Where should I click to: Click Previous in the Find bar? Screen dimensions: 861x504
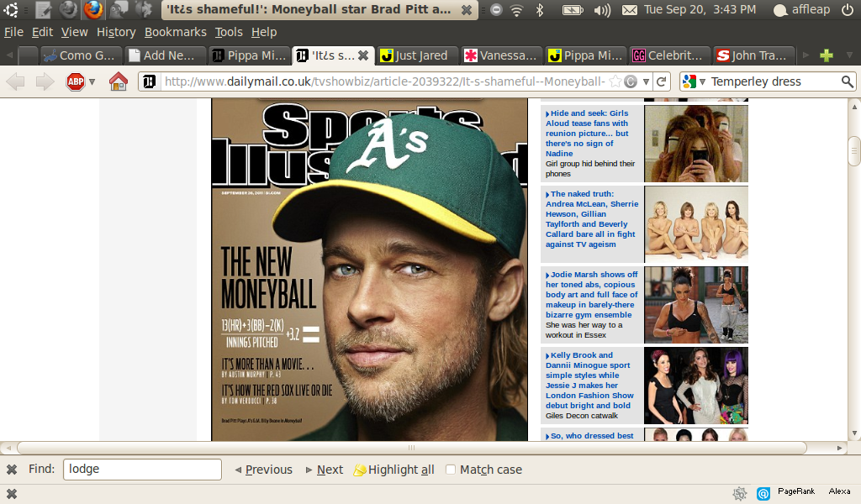pyautogui.click(x=263, y=470)
